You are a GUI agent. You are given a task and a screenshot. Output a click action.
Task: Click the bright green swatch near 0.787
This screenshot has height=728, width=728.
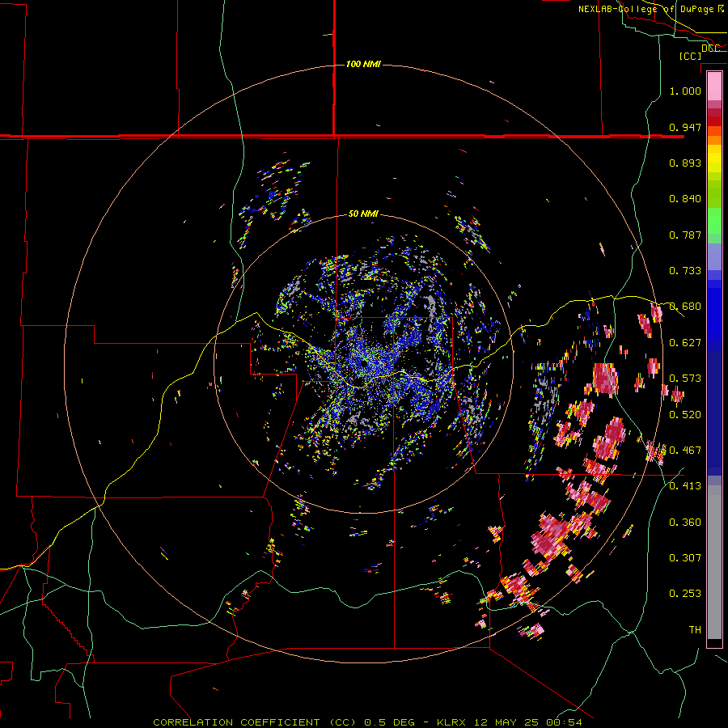click(x=714, y=221)
